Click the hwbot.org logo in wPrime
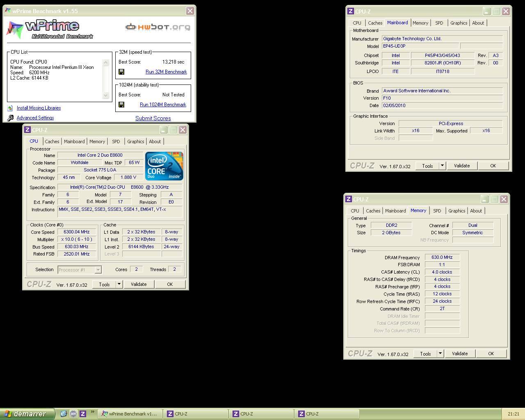Image resolution: width=525 pixels, height=420 pixels. [158, 27]
